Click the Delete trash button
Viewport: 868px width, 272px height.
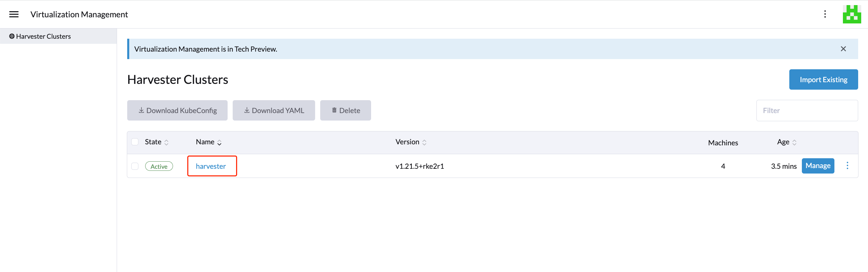coord(345,110)
